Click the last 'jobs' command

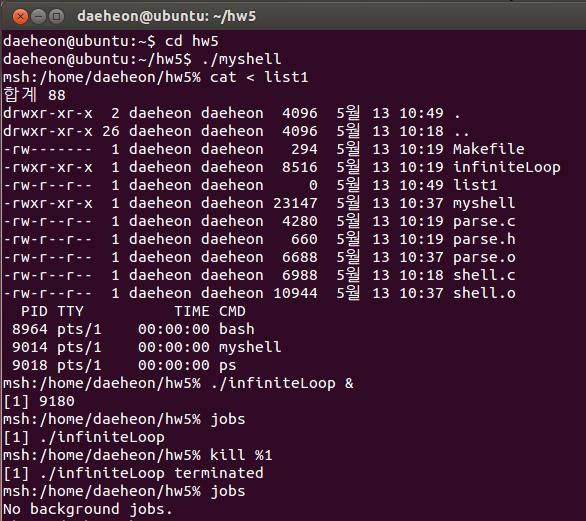coord(228,491)
